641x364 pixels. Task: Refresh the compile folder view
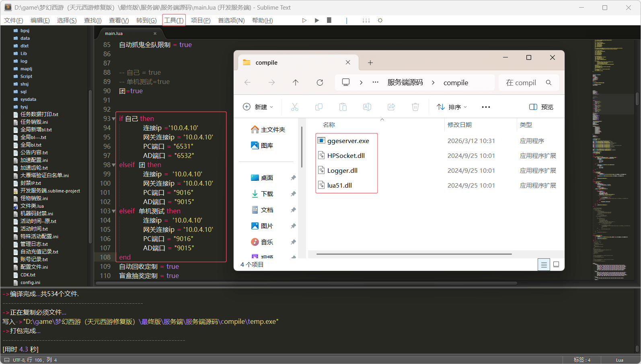coord(320,82)
